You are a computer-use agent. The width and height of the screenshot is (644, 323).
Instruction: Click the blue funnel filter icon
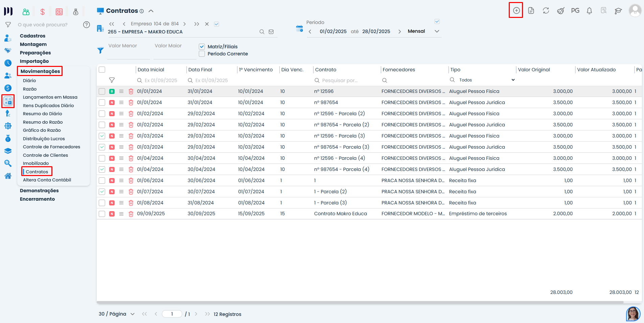pos(100,50)
